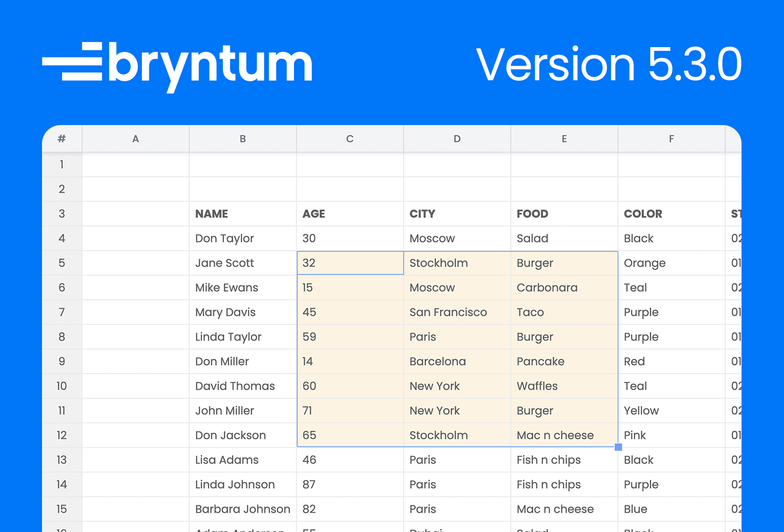Select the column E header

564,139
